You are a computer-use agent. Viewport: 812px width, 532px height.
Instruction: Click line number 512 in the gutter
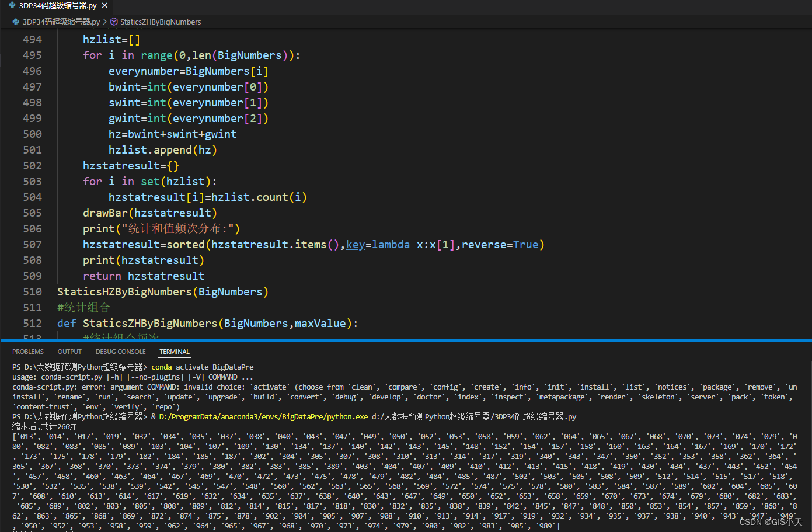pos(32,324)
